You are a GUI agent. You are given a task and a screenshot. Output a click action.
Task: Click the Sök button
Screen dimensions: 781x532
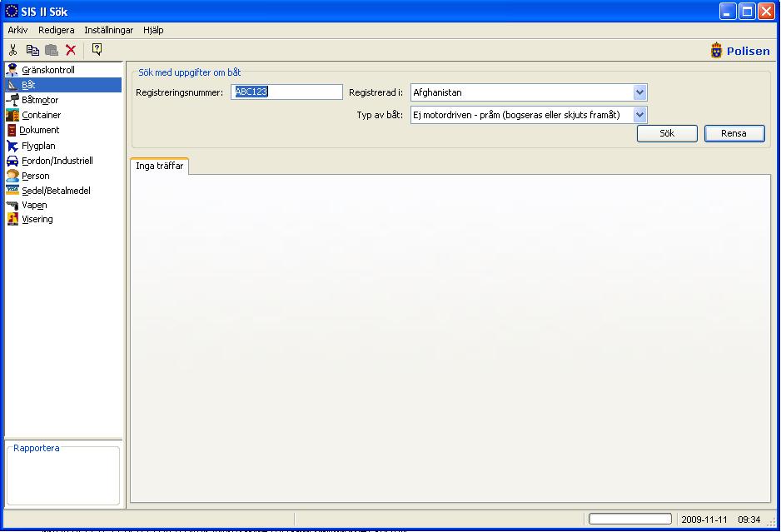point(667,133)
